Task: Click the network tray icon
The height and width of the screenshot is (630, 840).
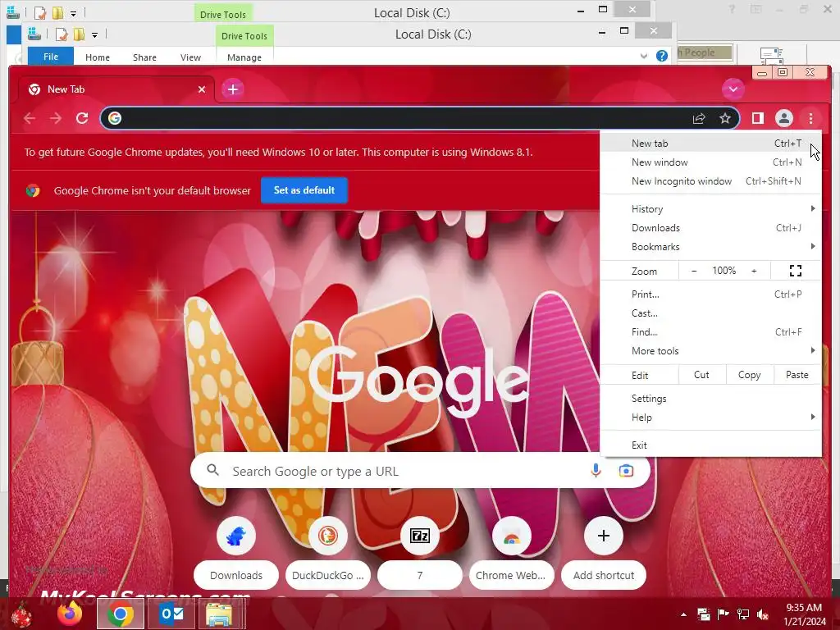Action: tap(743, 614)
